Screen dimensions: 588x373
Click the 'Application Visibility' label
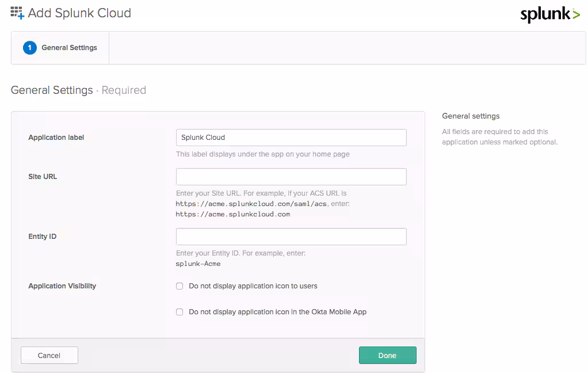pyautogui.click(x=62, y=286)
